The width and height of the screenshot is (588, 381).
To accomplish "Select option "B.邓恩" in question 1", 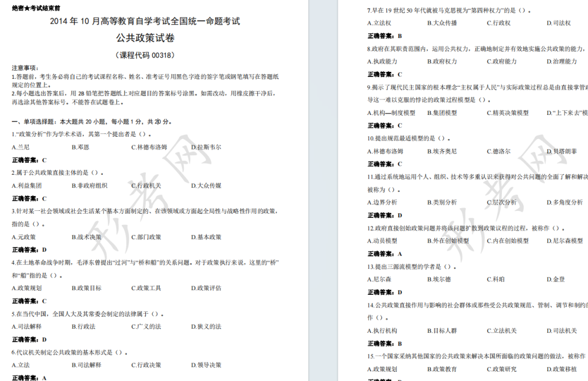I will [x=80, y=147].
